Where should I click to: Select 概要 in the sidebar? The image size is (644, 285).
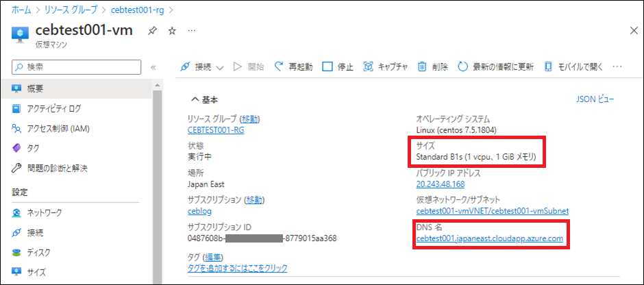point(76,88)
